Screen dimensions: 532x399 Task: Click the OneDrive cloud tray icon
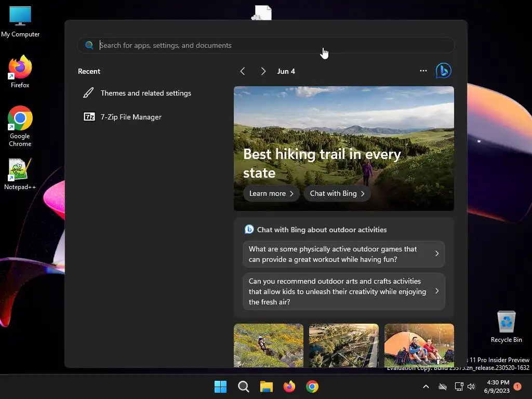[443, 387]
